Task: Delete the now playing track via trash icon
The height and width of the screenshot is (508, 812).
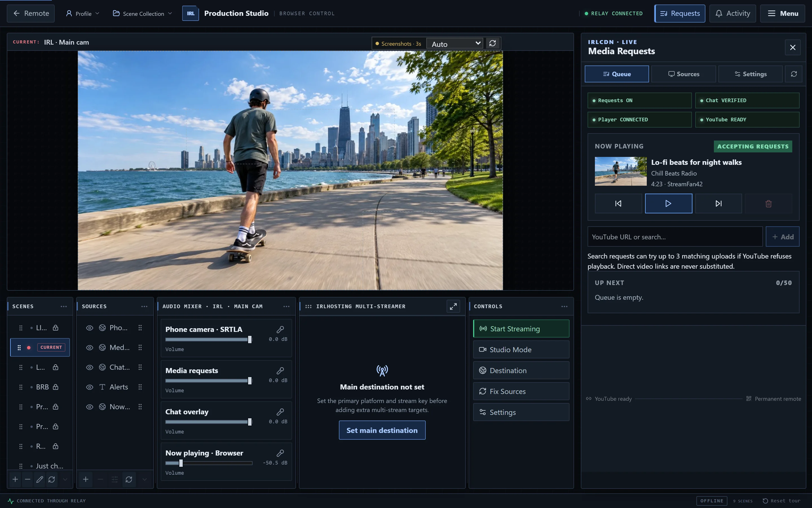Action: pyautogui.click(x=768, y=203)
